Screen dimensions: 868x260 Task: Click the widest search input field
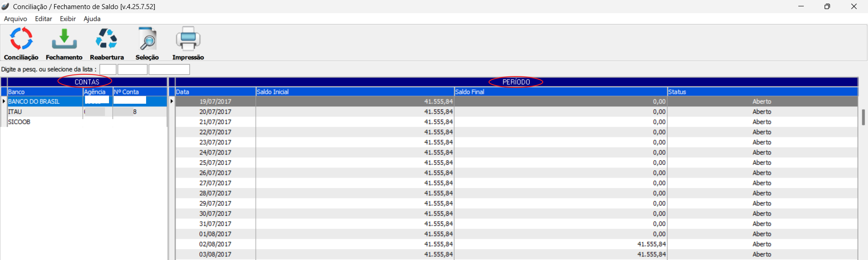pyautogui.click(x=169, y=70)
